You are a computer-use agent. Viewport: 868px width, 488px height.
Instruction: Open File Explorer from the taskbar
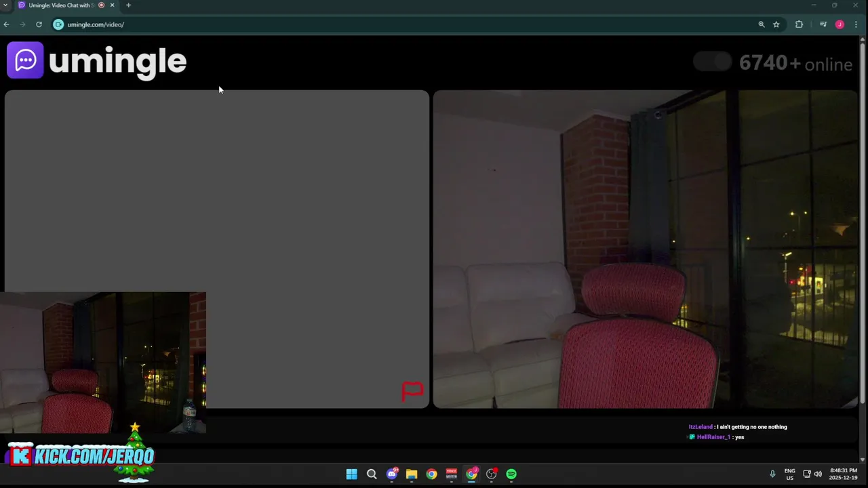click(x=412, y=474)
